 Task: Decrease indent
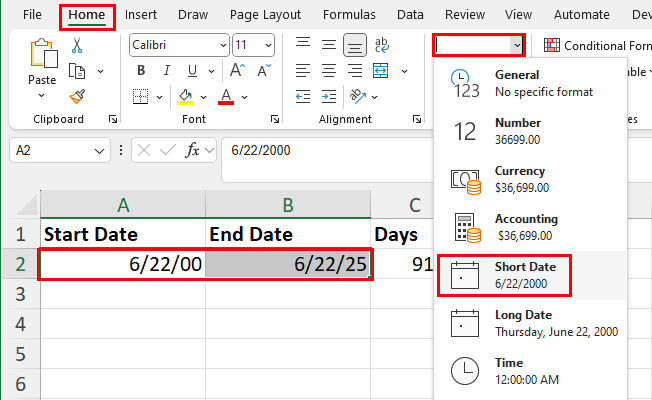point(303,96)
